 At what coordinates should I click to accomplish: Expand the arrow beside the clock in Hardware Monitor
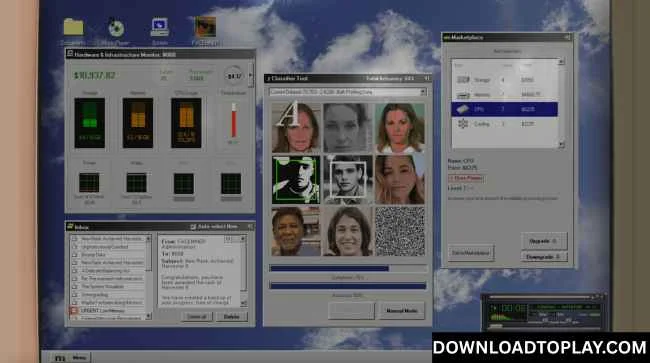pos(250,75)
